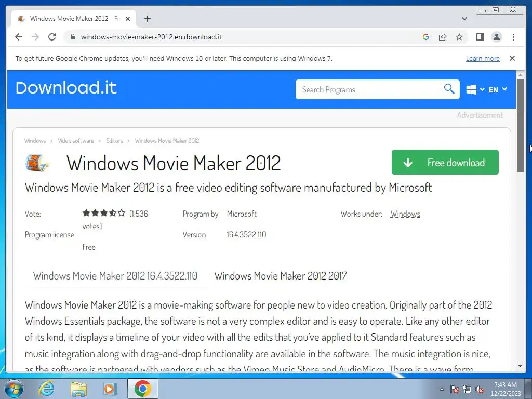Expand the tab search chevron
The width and height of the screenshot is (532, 399).
(464, 19)
